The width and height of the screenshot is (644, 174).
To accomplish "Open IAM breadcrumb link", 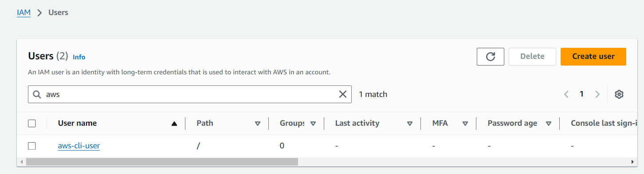I will click(24, 12).
